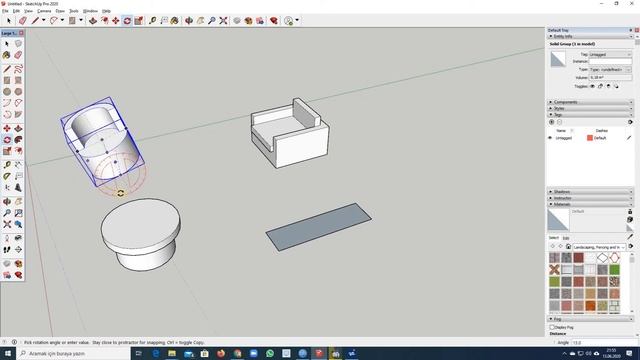Select the Follow Me tool in left toolbar
The image size is (640, 360).
coord(18,140)
